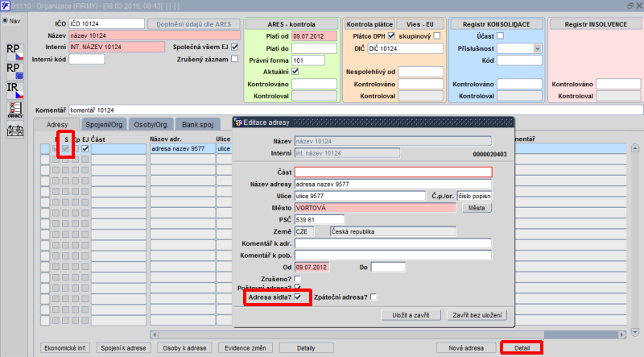Click the horizontal scrollbar left arrow

[x=154, y=334]
